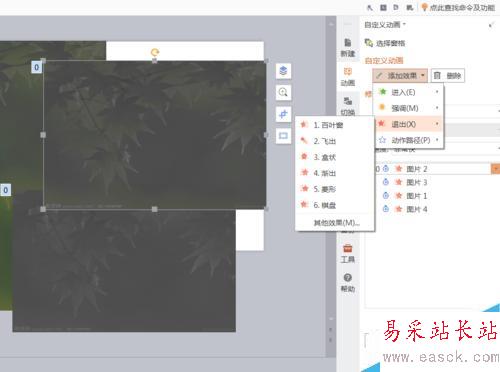Click the clock icon of 图片 3 row
The height and width of the screenshot is (372, 500).
(386, 182)
